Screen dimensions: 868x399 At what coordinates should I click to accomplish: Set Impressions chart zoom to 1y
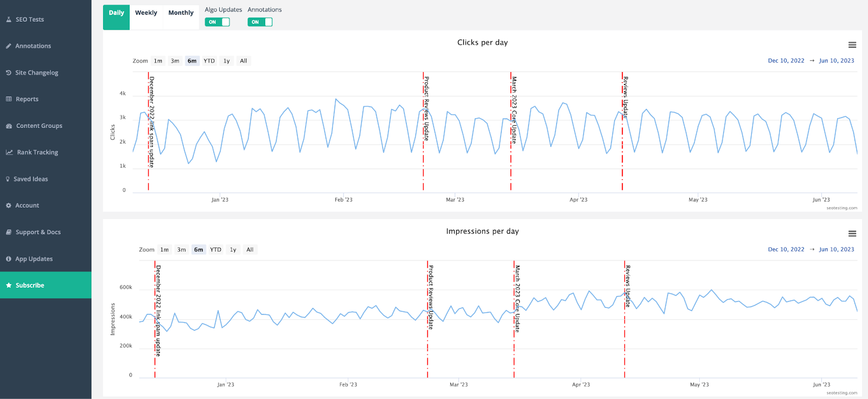(233, 249)
